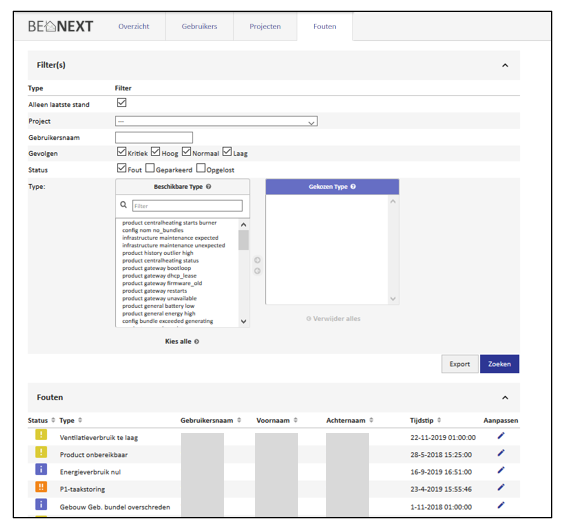This screenshot has height=528, width=564.
Task: Uncheck the Hoog checkbox
Action: [155, 151]
